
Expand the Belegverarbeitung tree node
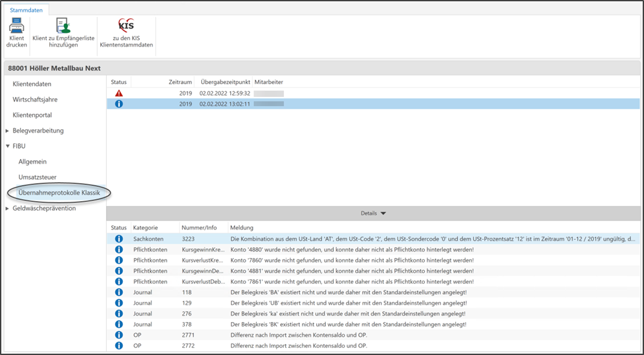click(x=7, y=131)
